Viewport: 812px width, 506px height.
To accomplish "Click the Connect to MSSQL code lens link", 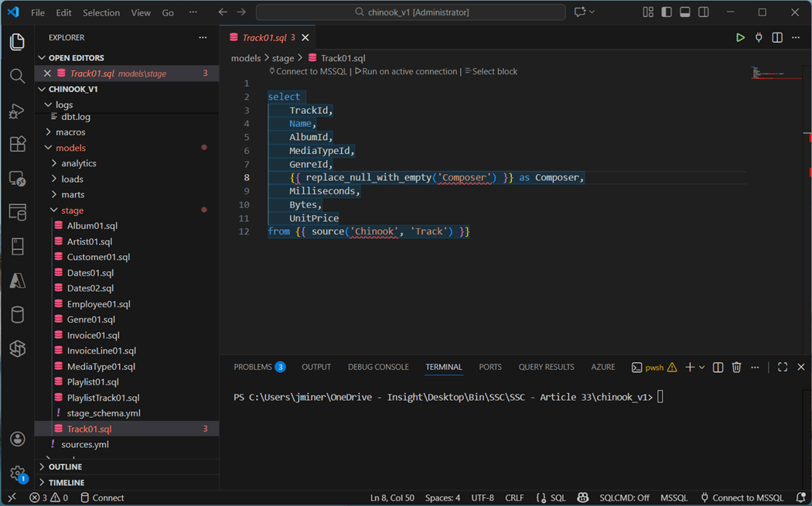I will pos(312,71).
